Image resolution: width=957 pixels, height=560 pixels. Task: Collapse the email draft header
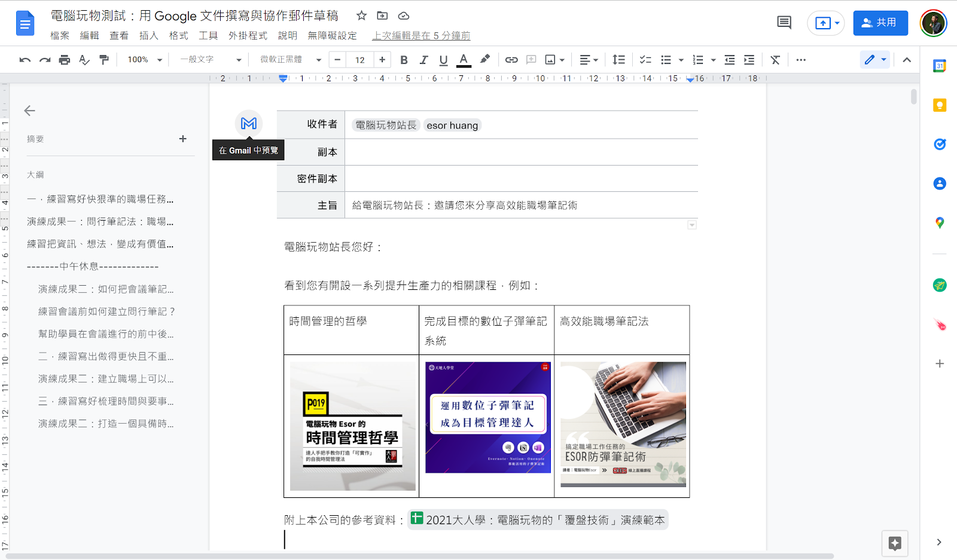tap(692, 225)
